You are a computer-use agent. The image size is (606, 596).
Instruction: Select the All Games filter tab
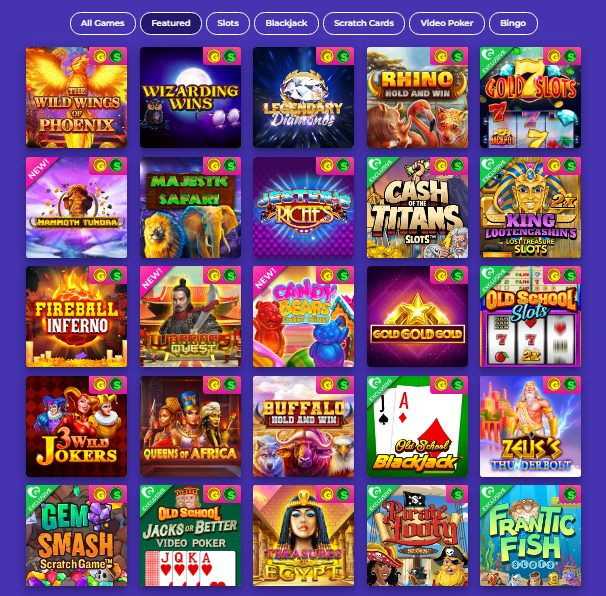(102, 23)
